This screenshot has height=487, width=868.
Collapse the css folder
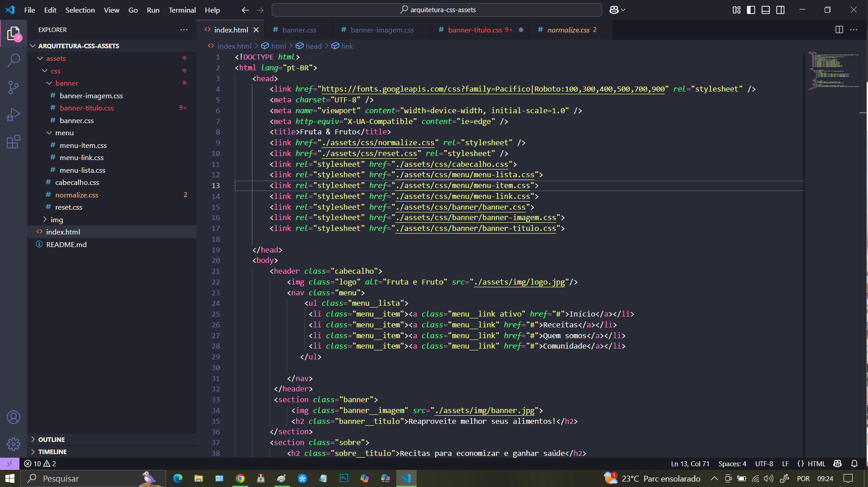(x=111, y=71)
